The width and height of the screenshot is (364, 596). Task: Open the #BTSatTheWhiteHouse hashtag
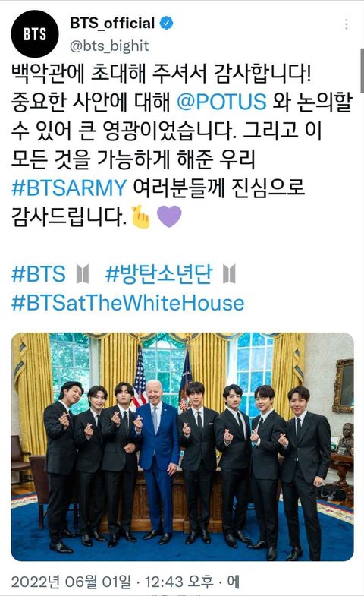[x=127, y=303]
